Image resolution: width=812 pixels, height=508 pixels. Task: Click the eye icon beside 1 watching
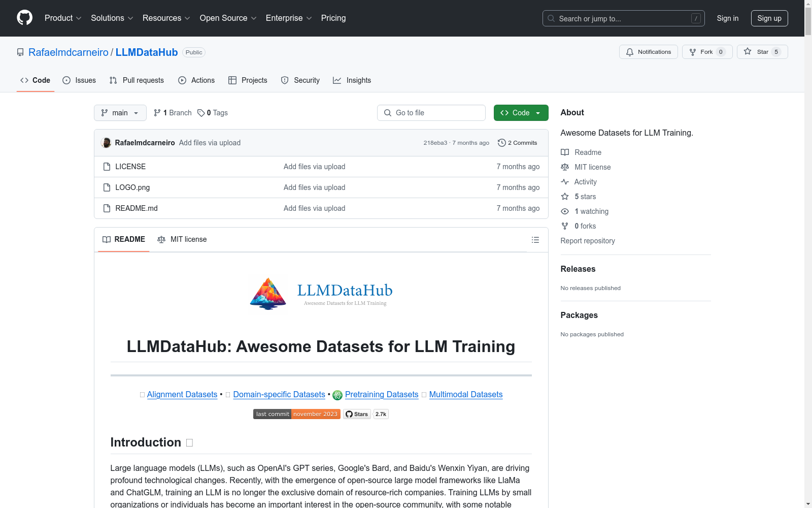point(565,211)
